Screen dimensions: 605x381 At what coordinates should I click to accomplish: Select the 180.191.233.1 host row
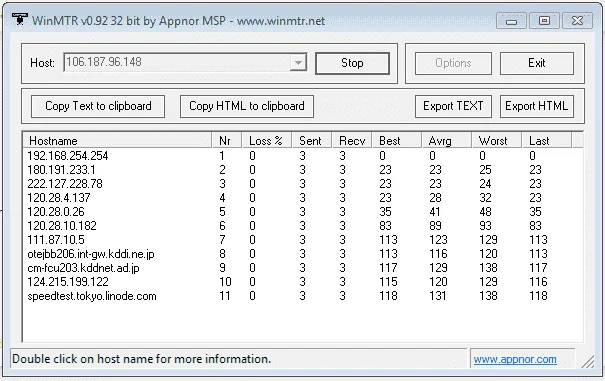pyautogui.click(x=302, y=170)
